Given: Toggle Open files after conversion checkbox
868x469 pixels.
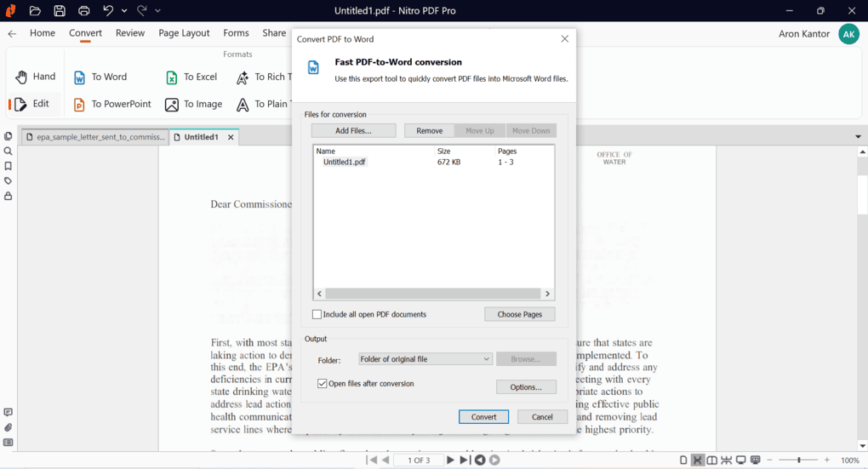Looking at the screenshot, I should [323, 384].
